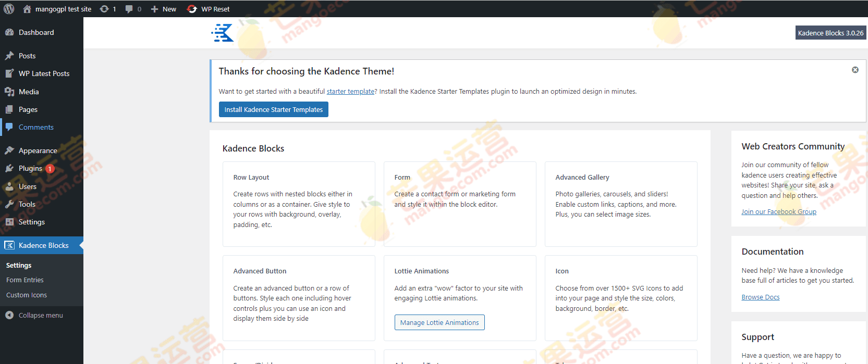
Task: Click the Users icon in sidebar
Action: 9,186
